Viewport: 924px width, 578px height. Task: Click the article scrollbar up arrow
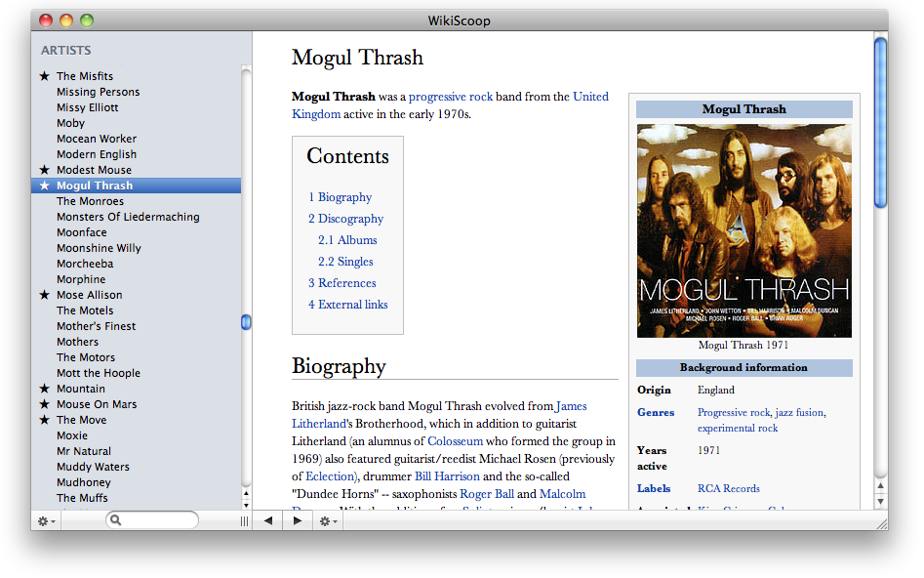point(880,486)
